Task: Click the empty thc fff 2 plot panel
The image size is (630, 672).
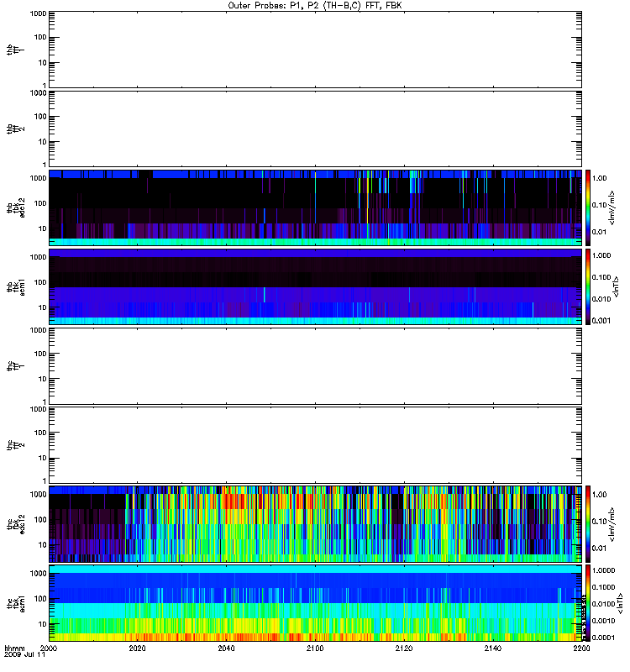Action: (x=316, y=445)
